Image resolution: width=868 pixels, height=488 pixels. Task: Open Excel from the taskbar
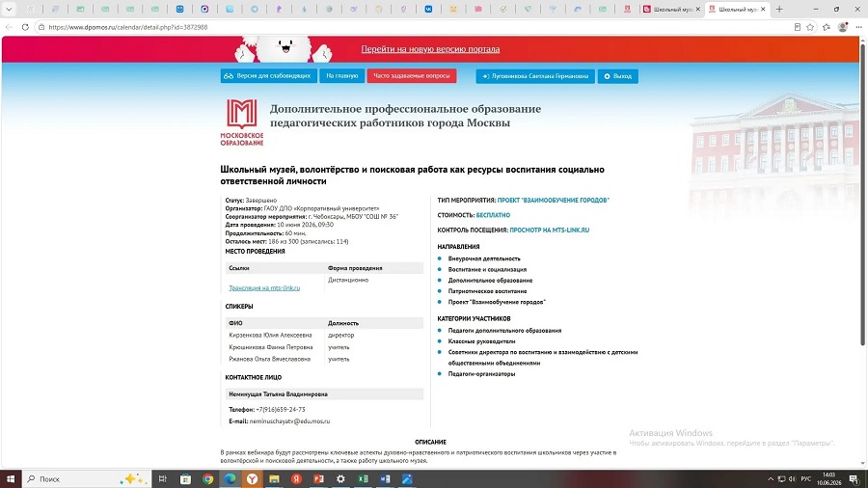pos(363,479)
